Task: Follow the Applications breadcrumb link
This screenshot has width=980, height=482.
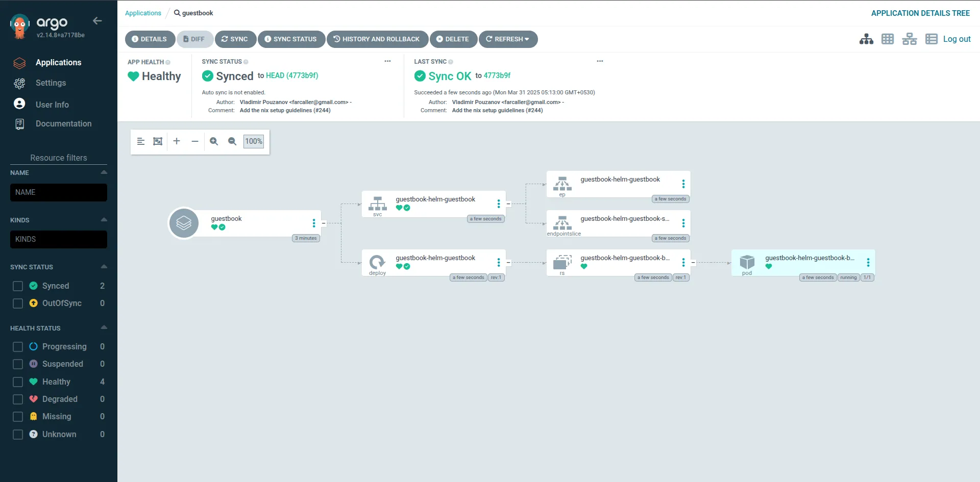Action: pos(143,13)
